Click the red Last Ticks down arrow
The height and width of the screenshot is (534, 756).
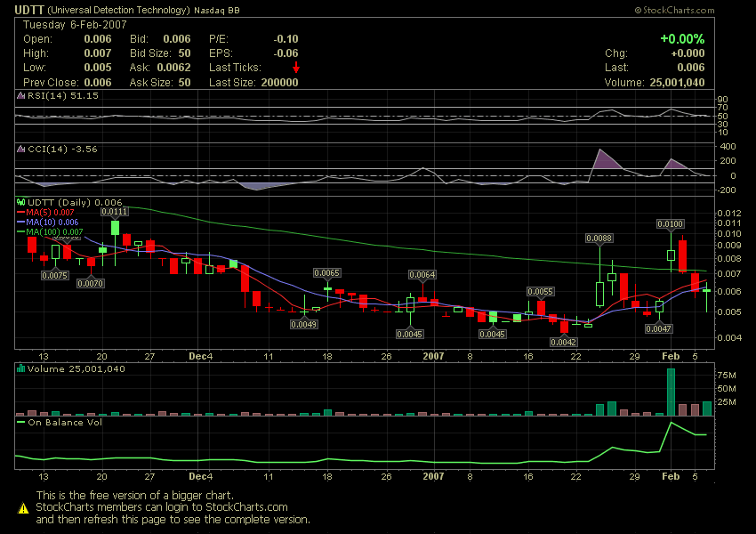click(x=296, y=68)
